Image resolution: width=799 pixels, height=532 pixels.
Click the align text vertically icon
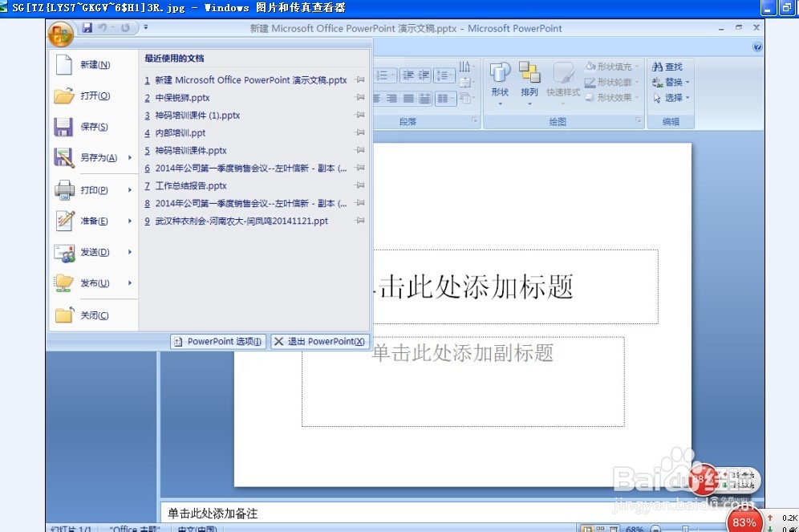click(x=464, y=82)
